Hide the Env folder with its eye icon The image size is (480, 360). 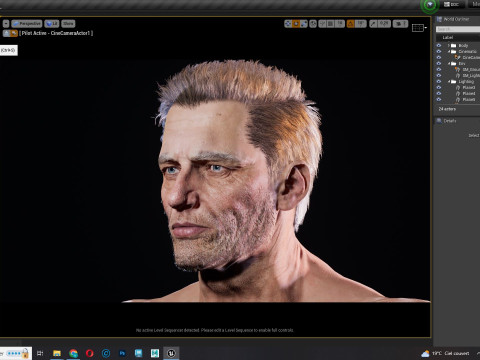(x=439, y=64)
